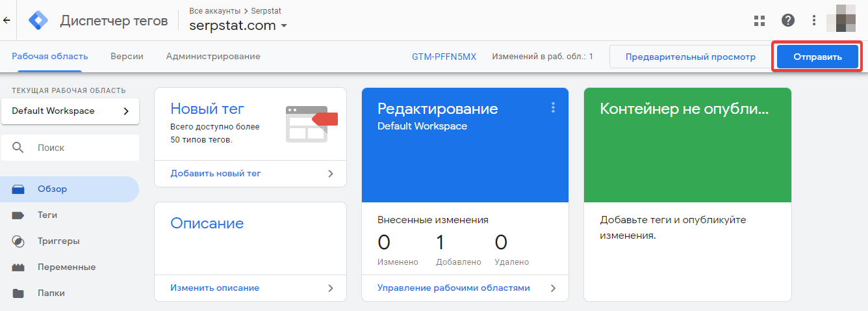Click the Удалено count of 0
Image resolution: width=868 pixels, height=311 pixels.
[x=501, y=243]
